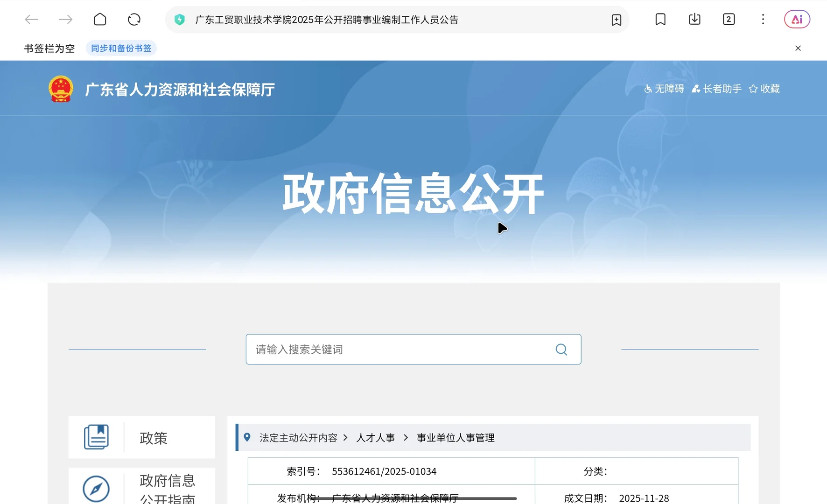Open the 长者助手 assistant
827x504 pixels.
717,89
